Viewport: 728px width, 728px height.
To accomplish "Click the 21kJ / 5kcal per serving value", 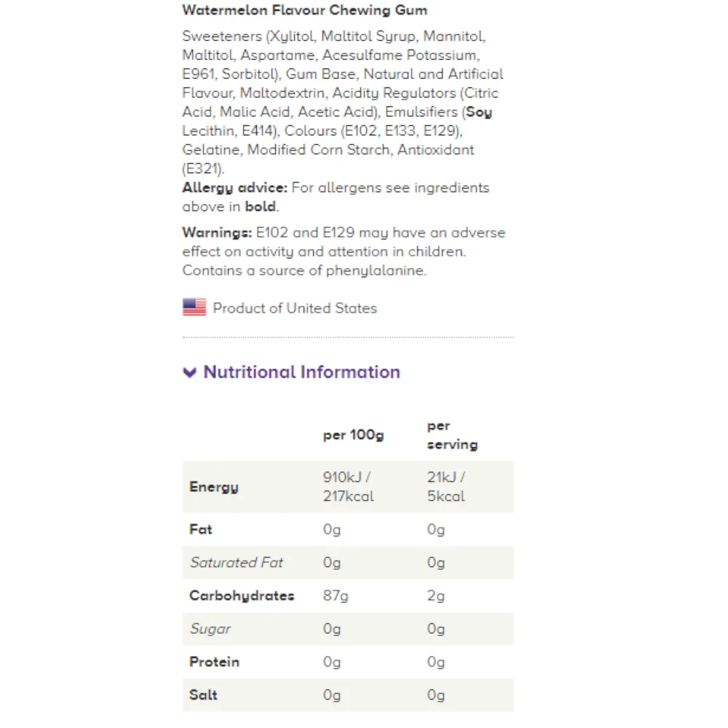I will pyautogui.click(x=446, y=486).
